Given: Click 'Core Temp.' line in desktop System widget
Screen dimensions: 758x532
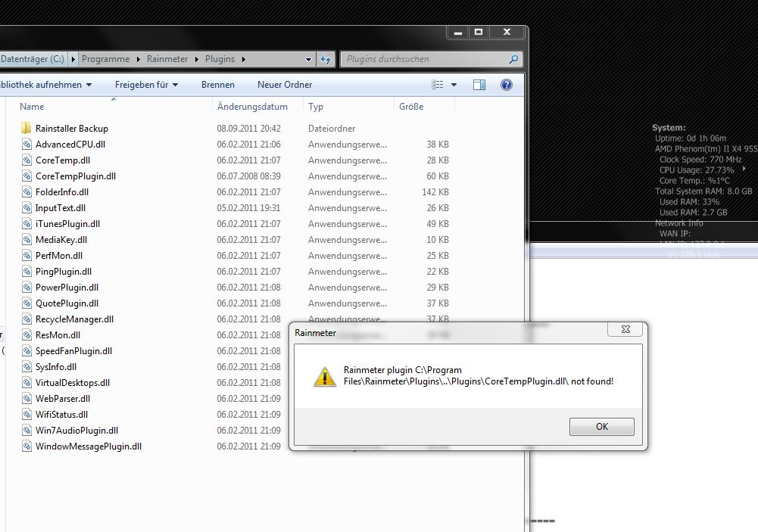Looking at the screenshot, I should coord(694,181).
